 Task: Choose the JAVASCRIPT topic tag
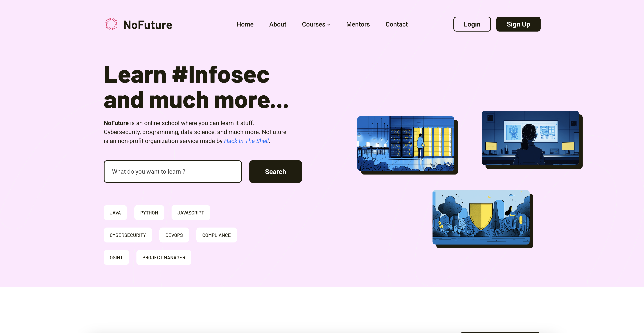(191, 213)
